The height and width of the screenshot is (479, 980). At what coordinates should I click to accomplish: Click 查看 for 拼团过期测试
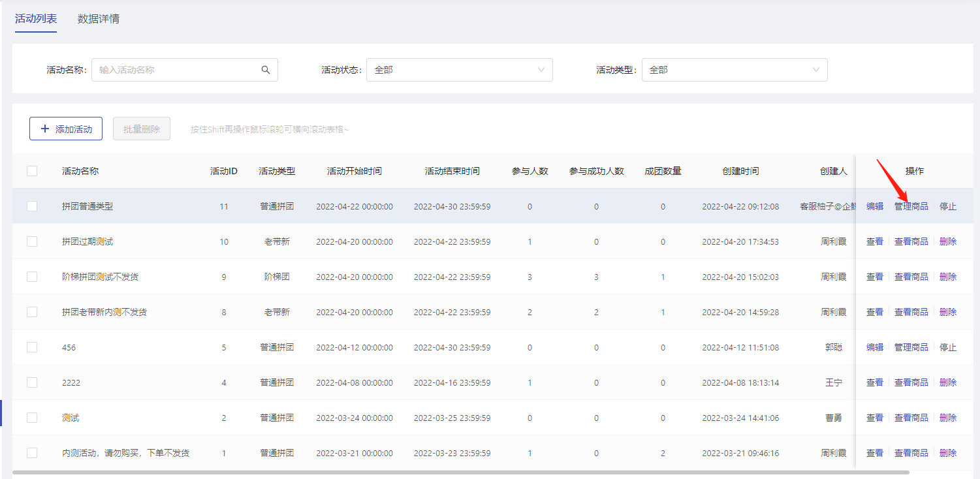pyautogui.click(x=875, y=241)
